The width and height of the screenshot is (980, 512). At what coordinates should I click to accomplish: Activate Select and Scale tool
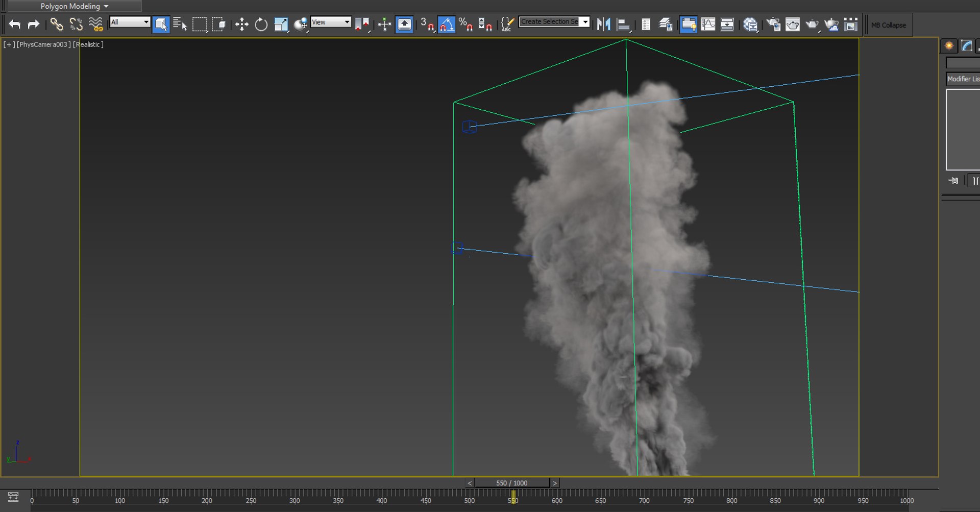pyautogui.click(x=281, y=25)
